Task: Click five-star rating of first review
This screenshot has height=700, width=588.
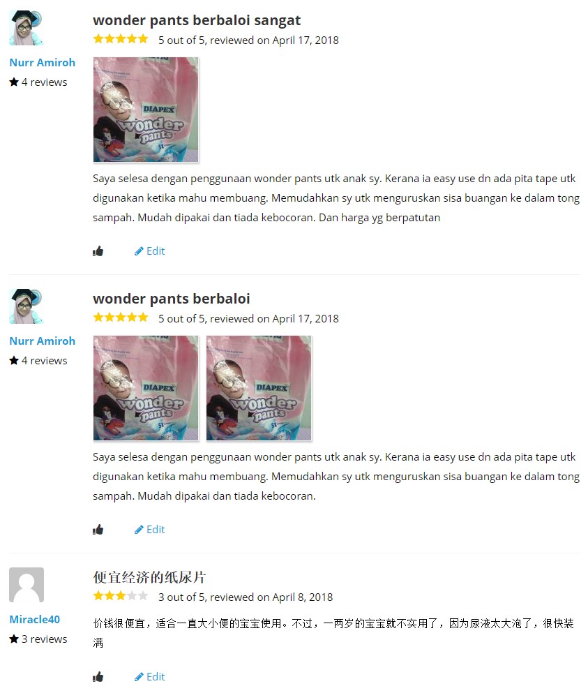Action: [121, 39]
